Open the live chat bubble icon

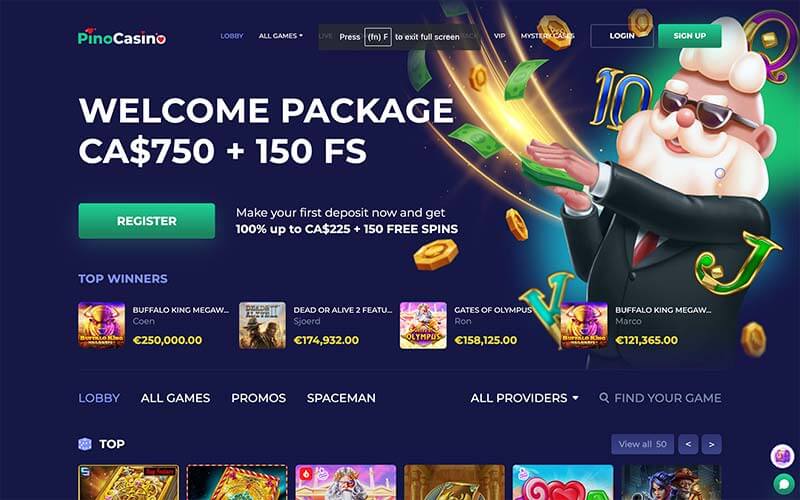click(783, 483)
